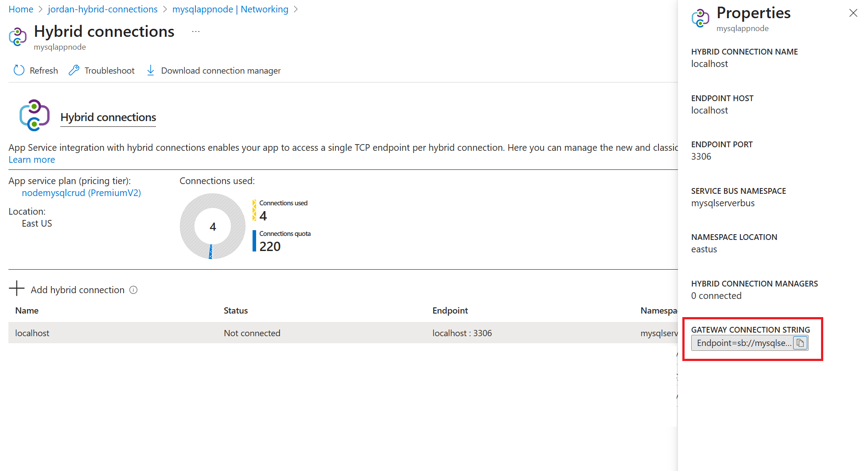868x471 pixels.
Task: Click the Properties panel service icon
Action: point(701,19)
